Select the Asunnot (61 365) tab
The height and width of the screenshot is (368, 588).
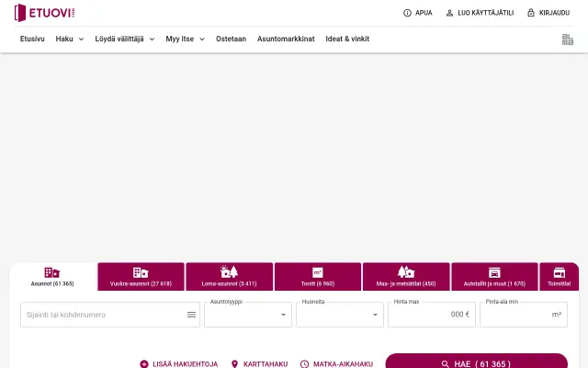pos(52,277)
